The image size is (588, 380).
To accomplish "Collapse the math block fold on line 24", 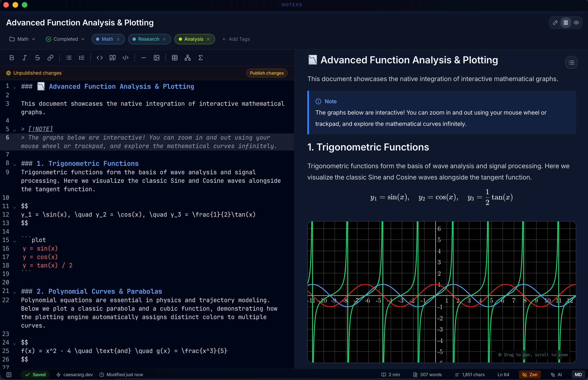I will coord(15,344).
